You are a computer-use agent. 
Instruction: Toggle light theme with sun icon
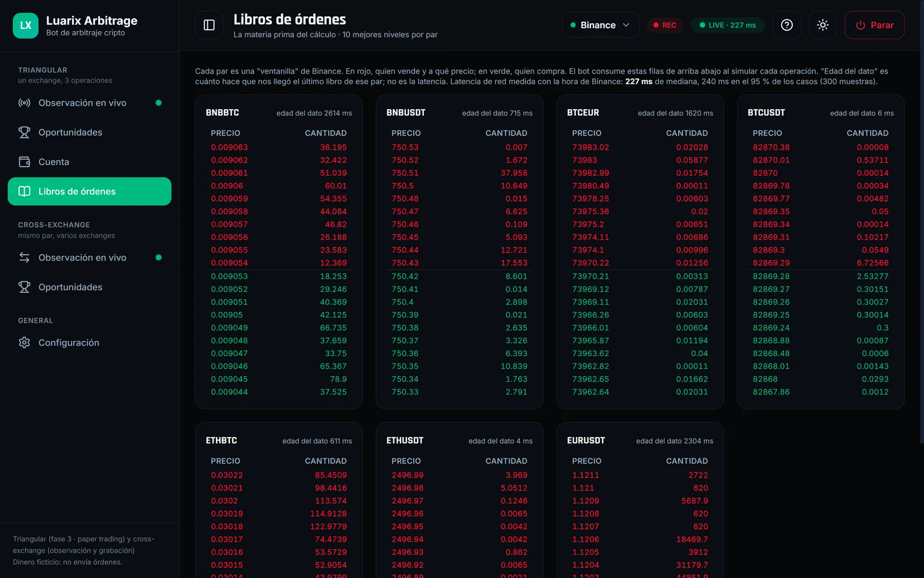[822, 25]
